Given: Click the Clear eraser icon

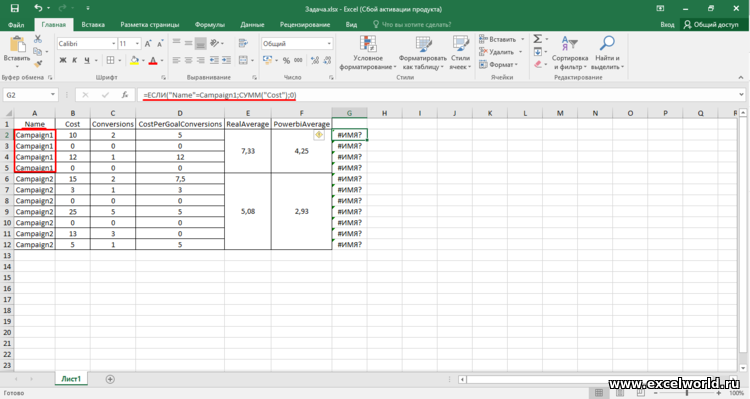Looking at the screenshot, I should click(x=538, y=64).
